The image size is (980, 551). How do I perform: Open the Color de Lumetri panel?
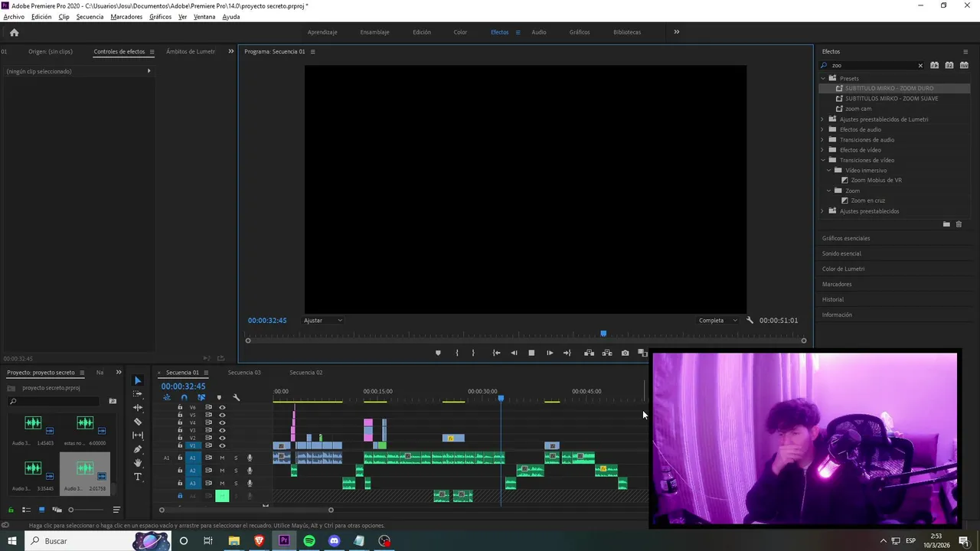(x=843, y=269)
